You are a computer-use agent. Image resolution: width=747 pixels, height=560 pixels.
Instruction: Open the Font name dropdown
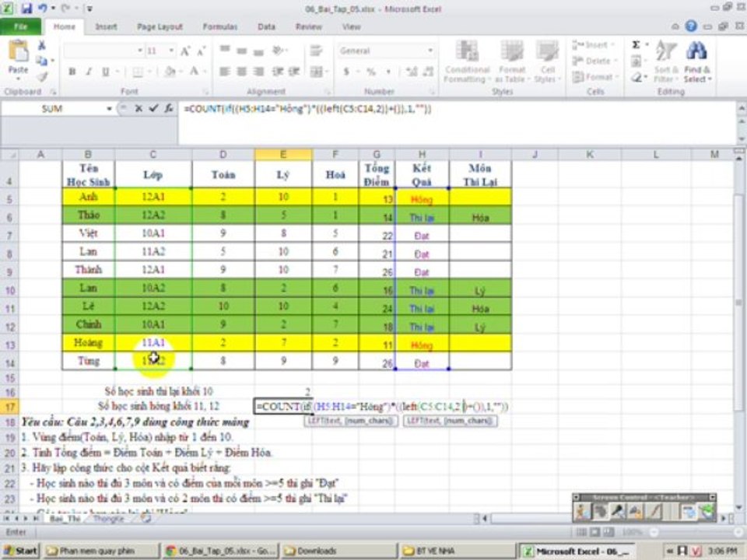pyautogui.click(x=140, y=51)
